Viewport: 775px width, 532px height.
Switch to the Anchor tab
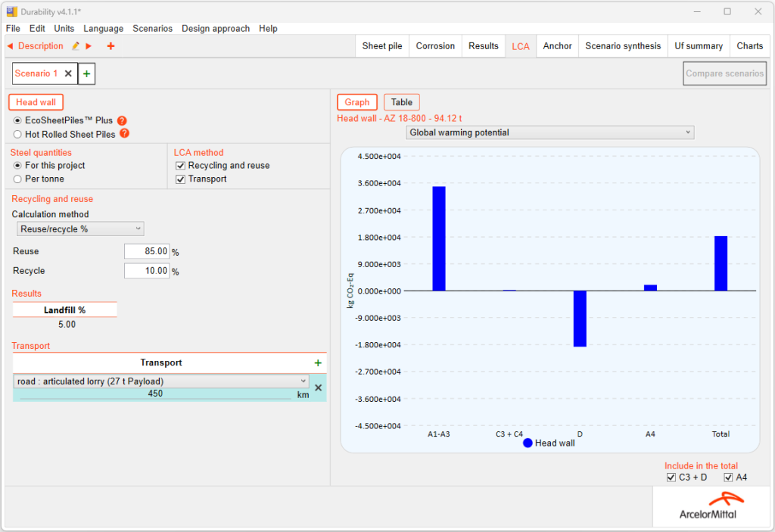point(557,46)
